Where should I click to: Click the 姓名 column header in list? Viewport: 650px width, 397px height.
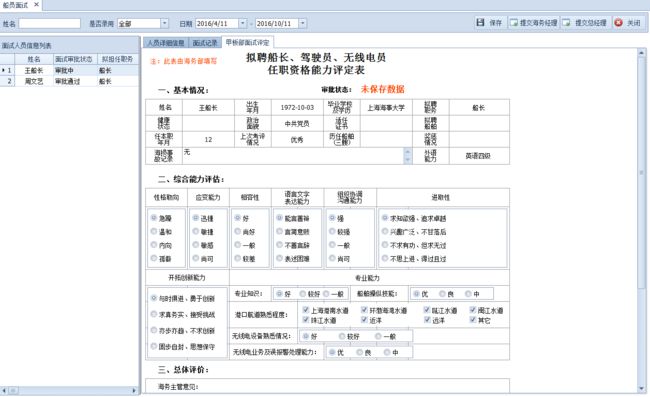(x=34, y=59)
